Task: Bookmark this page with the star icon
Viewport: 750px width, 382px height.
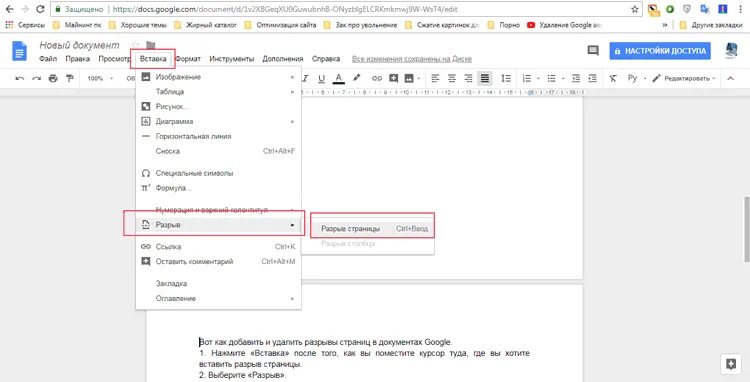Action: [x=635, y=9]
